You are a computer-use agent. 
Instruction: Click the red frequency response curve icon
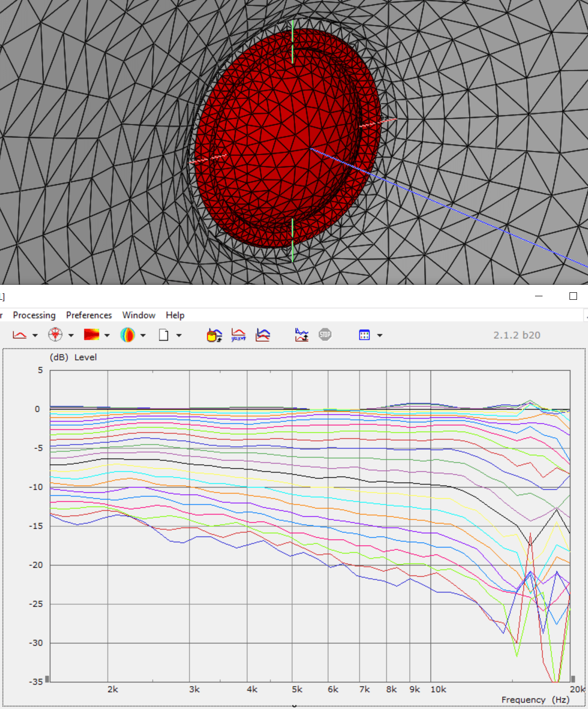19,335
